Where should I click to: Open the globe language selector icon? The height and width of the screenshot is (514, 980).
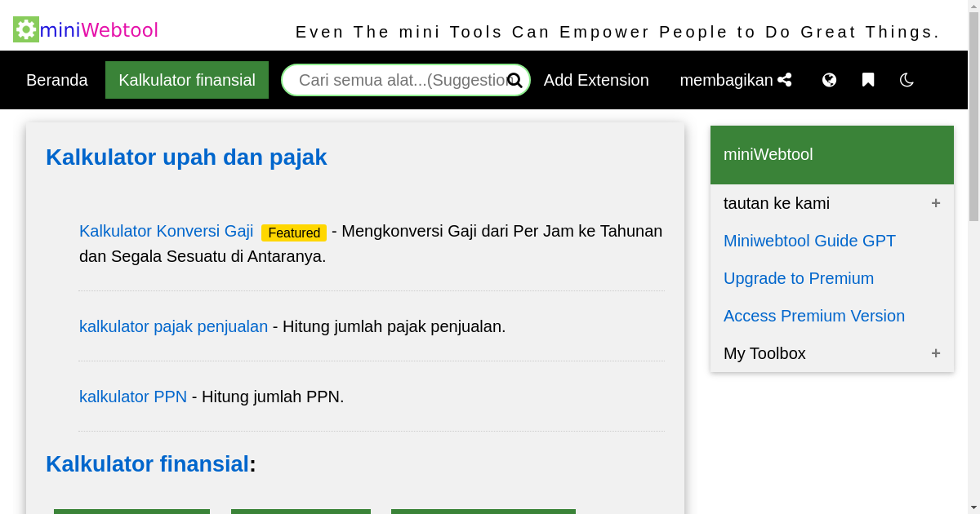tap(829, 80)
